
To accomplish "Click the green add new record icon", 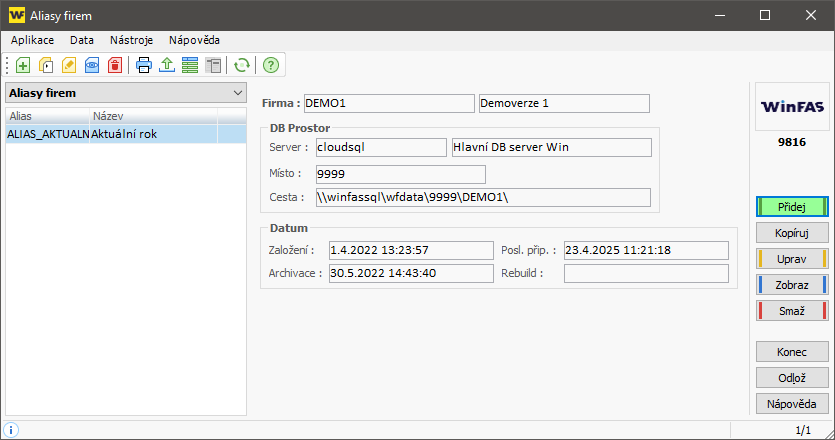I will click(23, 65).
